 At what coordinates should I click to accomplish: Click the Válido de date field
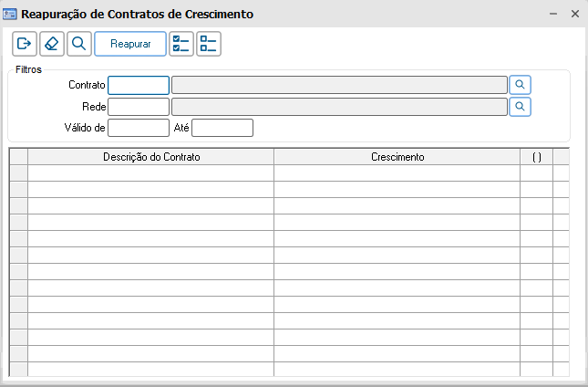[139, 128]
